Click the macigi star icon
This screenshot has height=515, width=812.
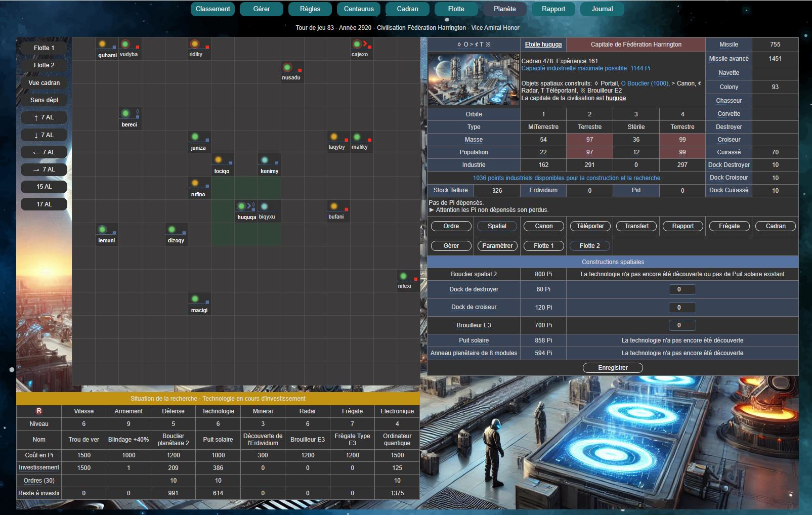tap(195, 299)
